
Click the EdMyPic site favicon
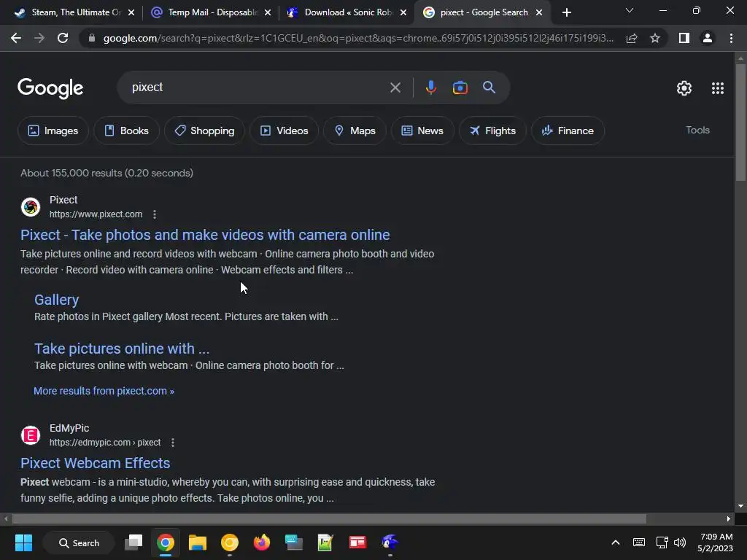click(x=31, y=435)
